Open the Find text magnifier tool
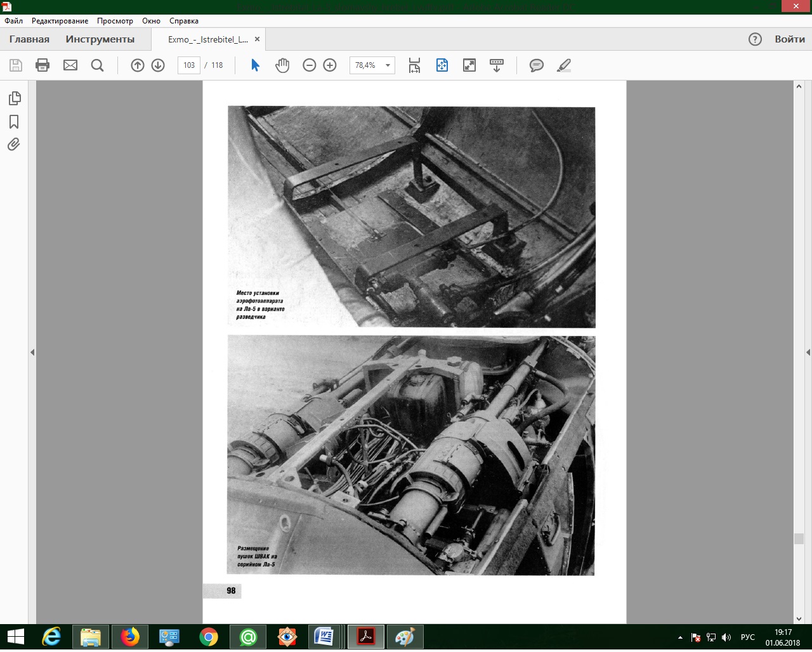This screenshot has width=812, height=652. [x=97, y=65]
